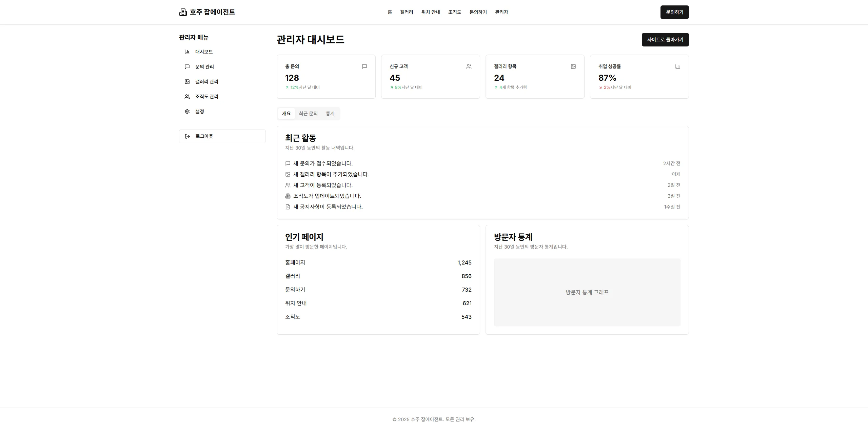868x431 pixels.
Task: Click the logout arrow icon in 로그아웃 button
Action: point(188,136)
